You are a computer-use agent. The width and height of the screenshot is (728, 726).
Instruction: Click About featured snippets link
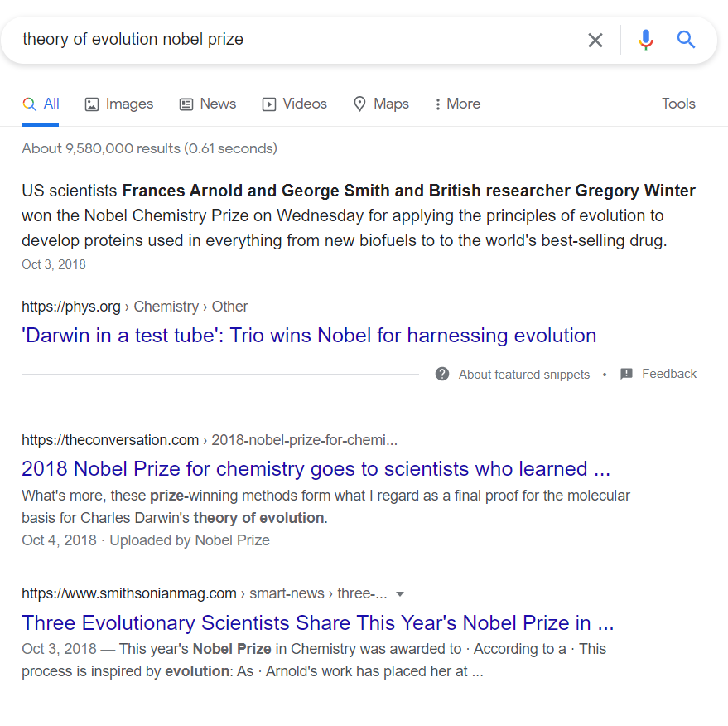click(x=524, y=375)
